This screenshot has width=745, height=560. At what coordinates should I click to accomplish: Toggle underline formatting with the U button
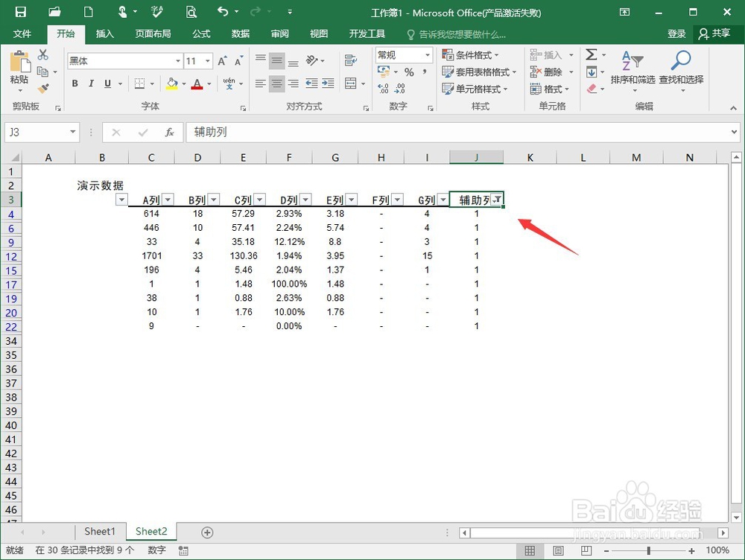107,83
